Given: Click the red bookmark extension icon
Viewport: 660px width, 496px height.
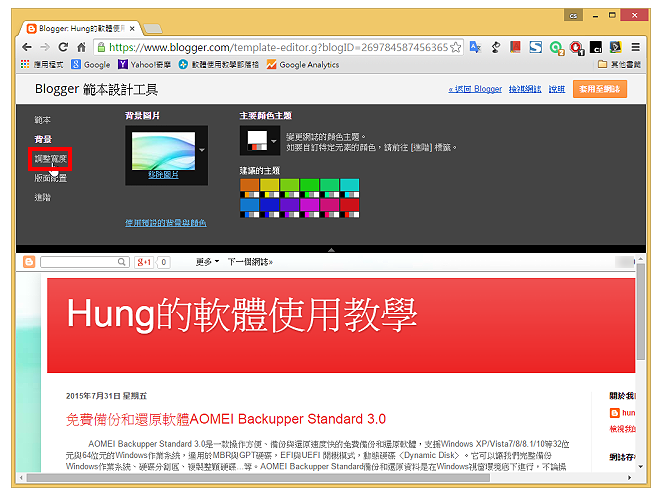Looking at the screenshot, I should point(515,47).
